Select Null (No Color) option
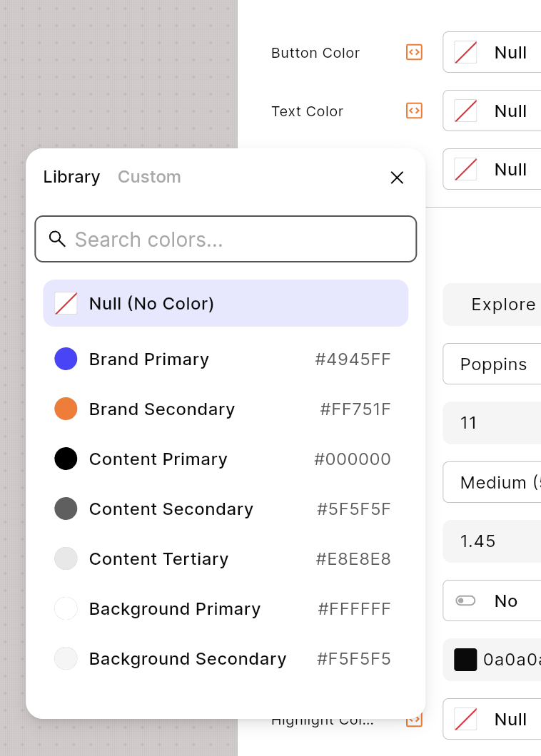 point(226,304)
